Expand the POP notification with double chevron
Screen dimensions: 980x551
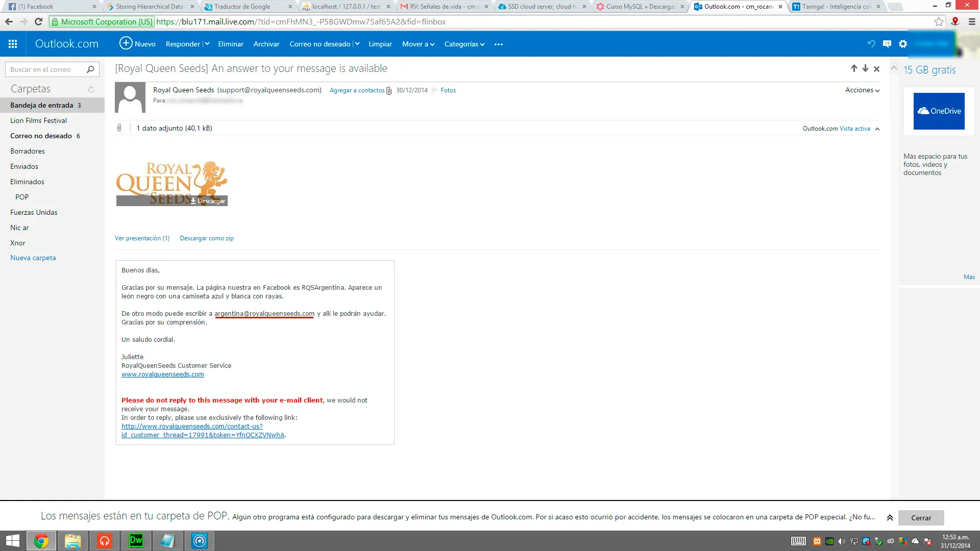890,518
